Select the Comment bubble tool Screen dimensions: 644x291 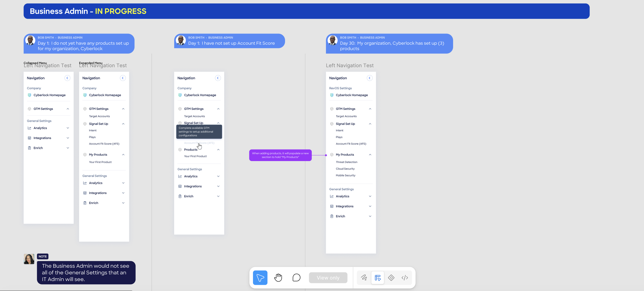296,278
